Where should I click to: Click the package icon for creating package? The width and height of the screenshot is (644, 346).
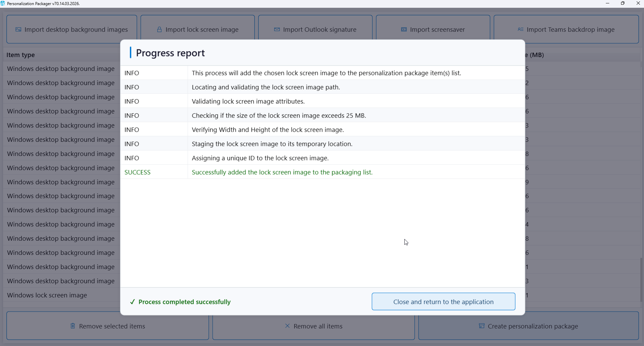pos(482,326)
